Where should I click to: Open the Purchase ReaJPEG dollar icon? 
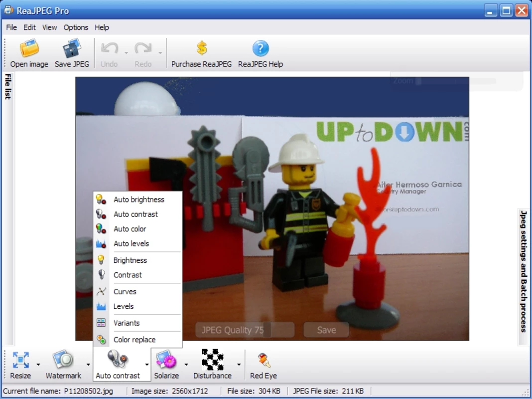pyautogui.click(x=202, y=48)
